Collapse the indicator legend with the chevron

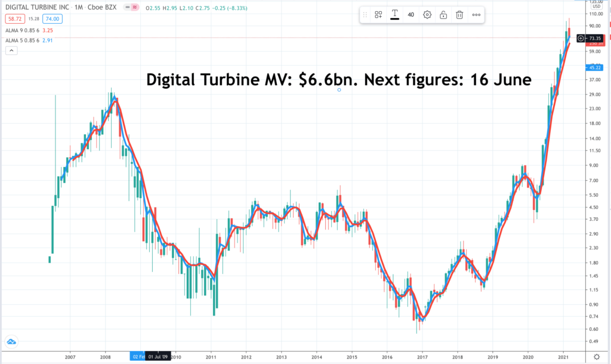[11, 51]
